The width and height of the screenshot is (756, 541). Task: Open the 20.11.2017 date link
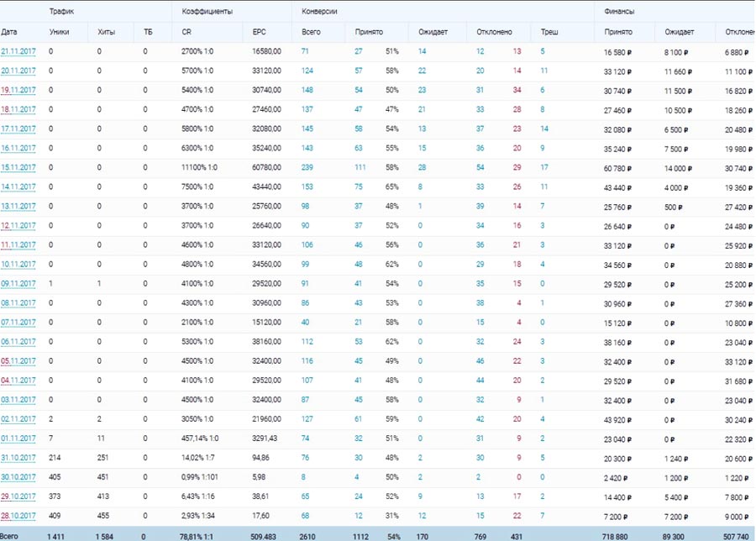[18, 71]
